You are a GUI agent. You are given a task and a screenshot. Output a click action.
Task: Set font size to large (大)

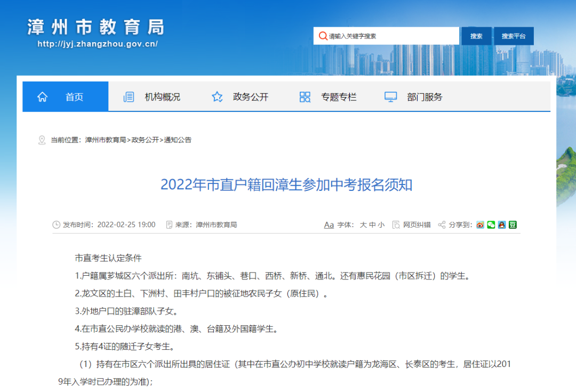tap(363, 225)
